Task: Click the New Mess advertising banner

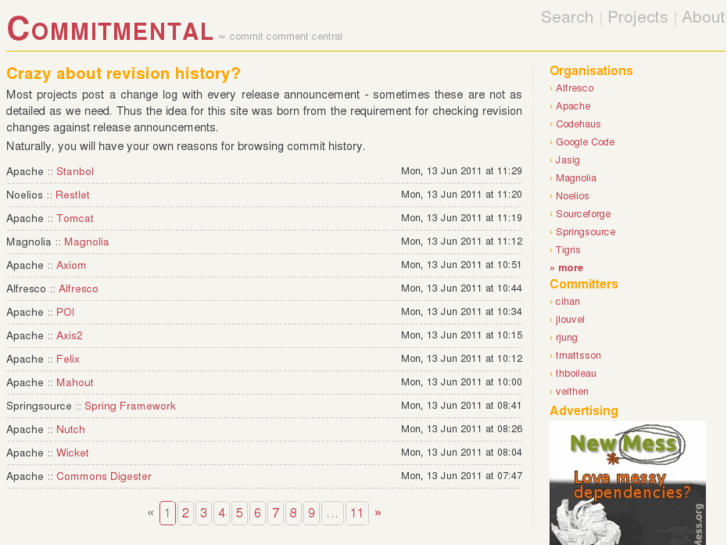Action: 628,483
